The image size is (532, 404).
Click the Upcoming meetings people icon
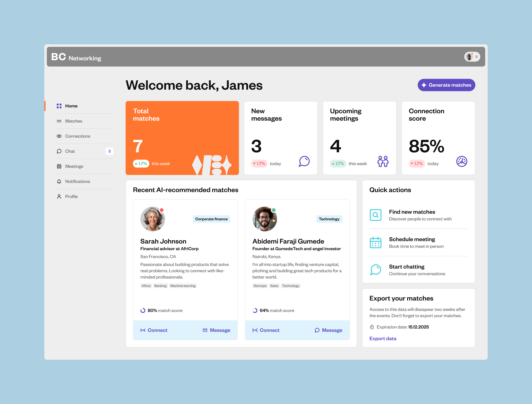click(x=383, y=162)
